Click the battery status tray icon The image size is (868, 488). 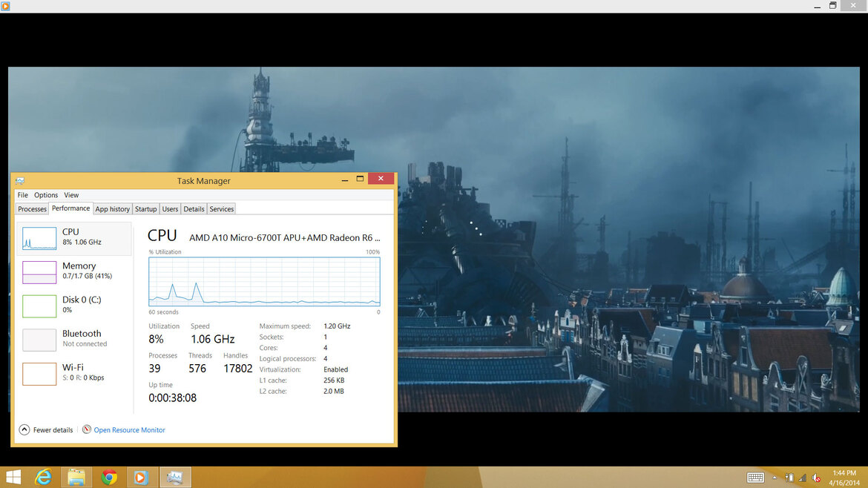tap(789, 478)
